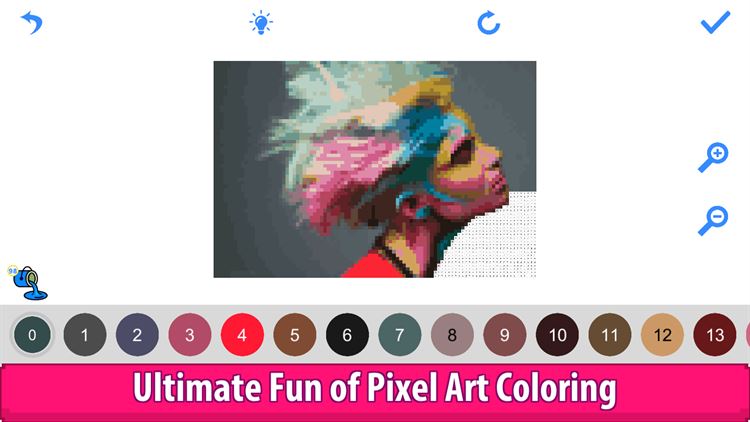This screenshot has width=750, height=422.
Task: Select dark maroon swatch 10
Action: pos(557,334)
